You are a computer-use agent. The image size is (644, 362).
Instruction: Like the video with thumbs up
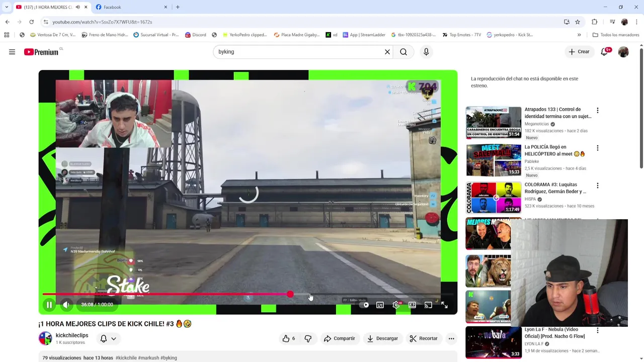[x=289, y=338]
